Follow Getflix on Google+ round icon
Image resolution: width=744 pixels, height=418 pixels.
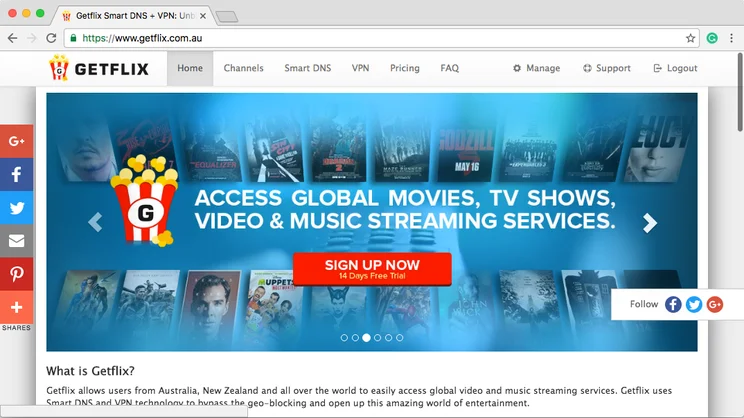click(x=714, y=304)
